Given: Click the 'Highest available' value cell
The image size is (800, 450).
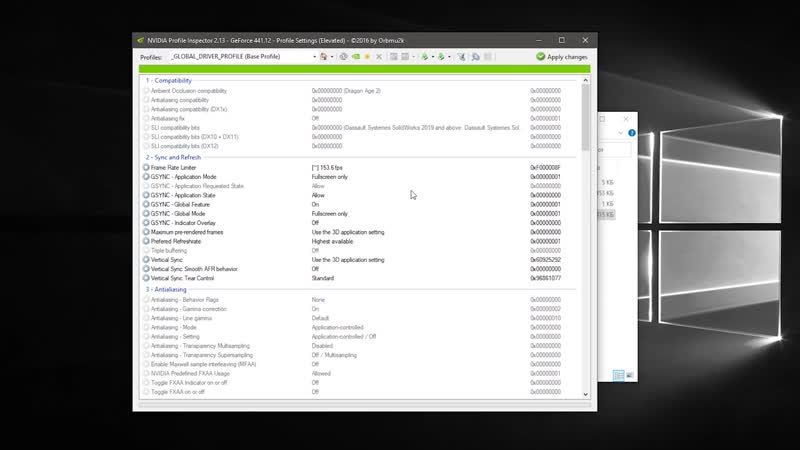Looking at the screenshot, I should tap(332, 241).
